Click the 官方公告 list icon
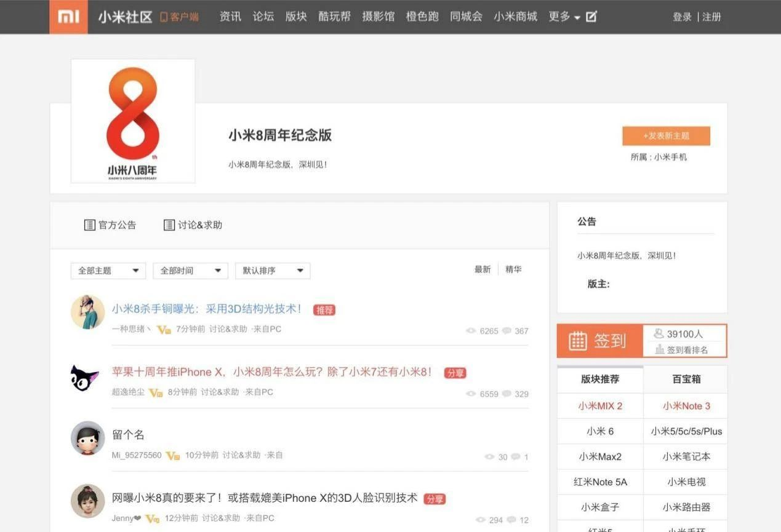Viewport: 781px width, 532px height. (89, 225)
